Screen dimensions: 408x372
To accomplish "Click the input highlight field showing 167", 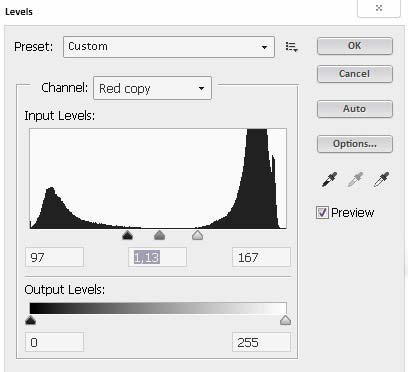I will point(261,257).
